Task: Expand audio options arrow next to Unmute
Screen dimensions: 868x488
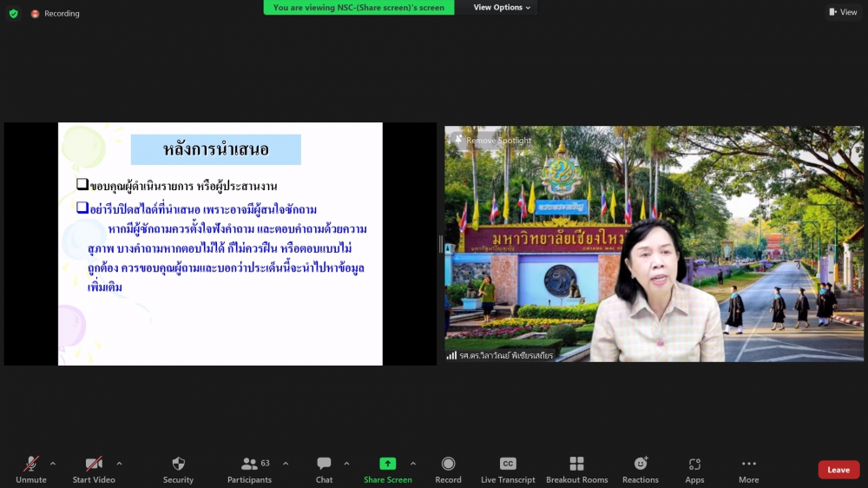Action: coord(53,464)
